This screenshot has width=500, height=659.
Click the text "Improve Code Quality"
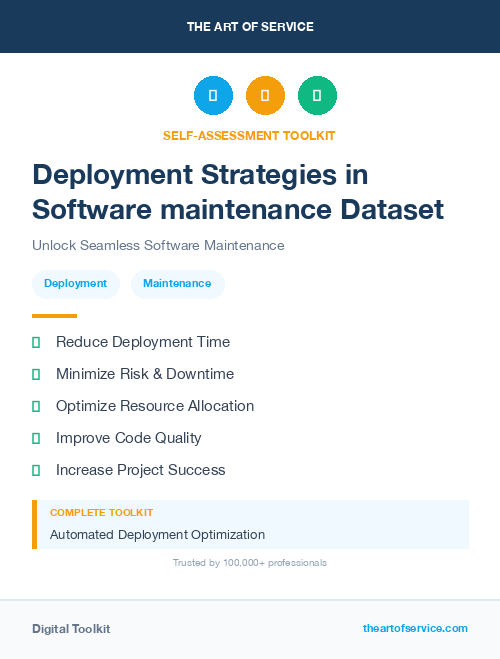129,438
